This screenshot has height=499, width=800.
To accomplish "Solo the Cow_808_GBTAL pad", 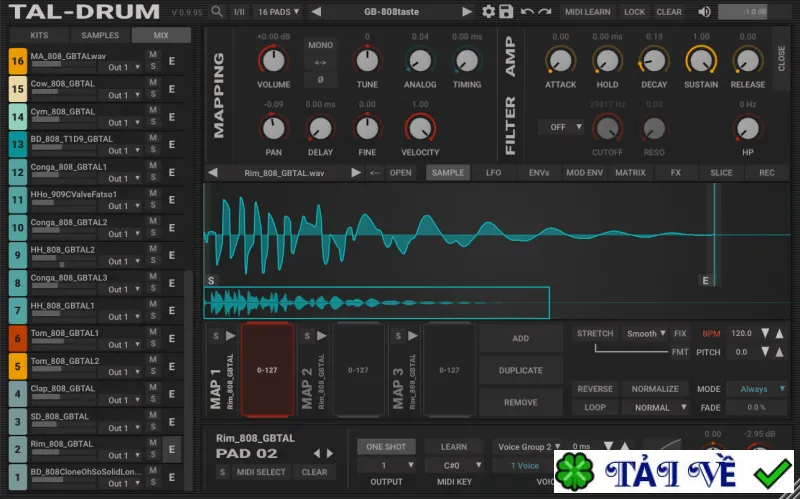I will [x=153, y=94].
